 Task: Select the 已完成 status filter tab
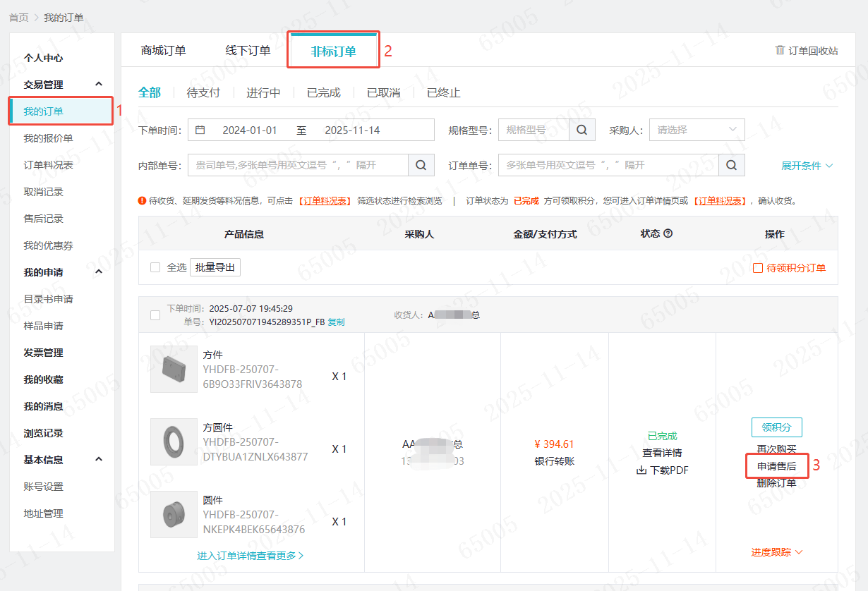point(323,92)
